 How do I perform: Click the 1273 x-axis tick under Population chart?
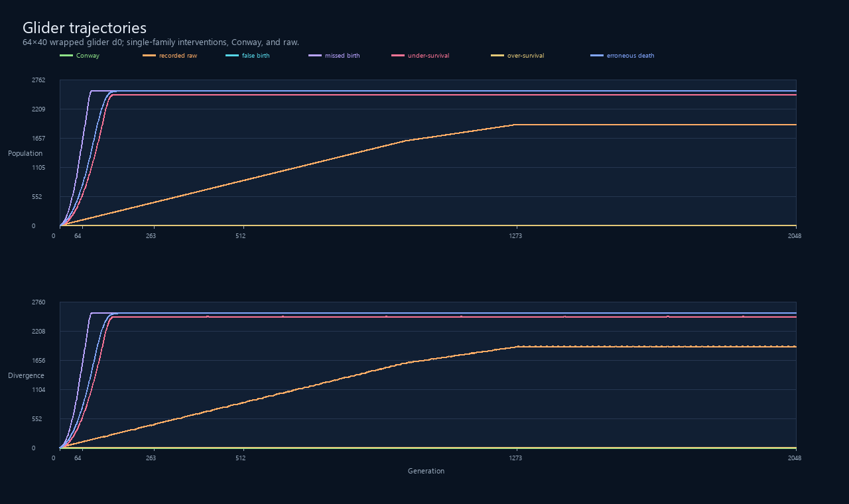pos(515,236)
